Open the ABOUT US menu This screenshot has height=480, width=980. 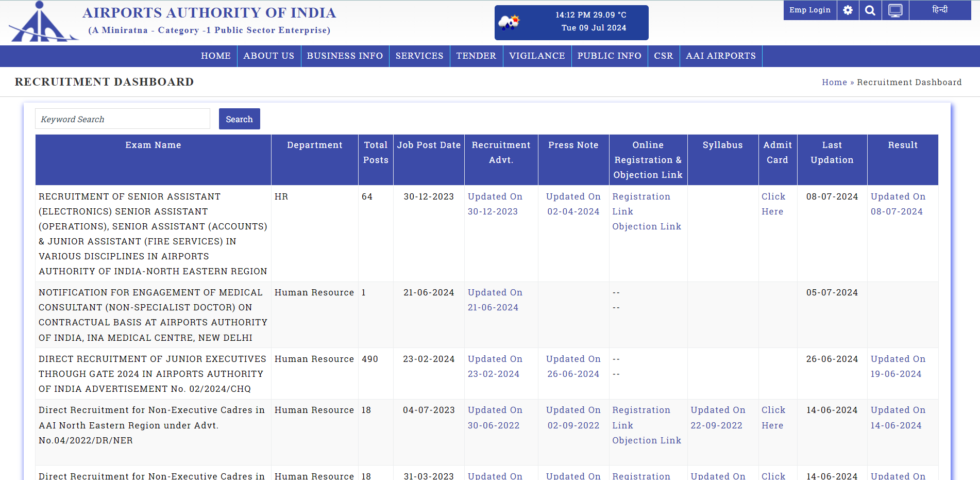[x=269, y=56]
